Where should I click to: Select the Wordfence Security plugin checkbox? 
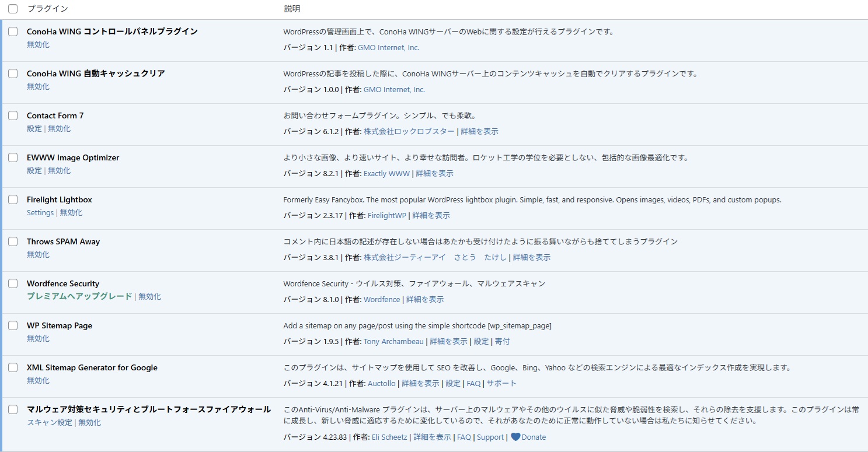pos(13,283)
